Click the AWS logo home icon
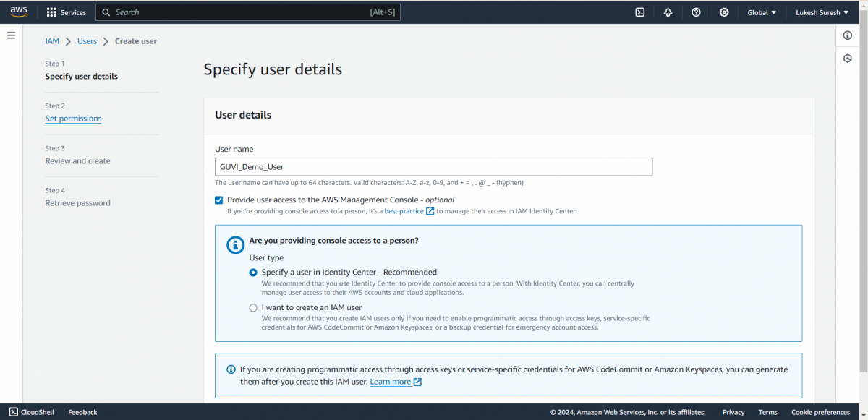Image resolution: width=868 pixels, height=420 pixels. [19, 12]
